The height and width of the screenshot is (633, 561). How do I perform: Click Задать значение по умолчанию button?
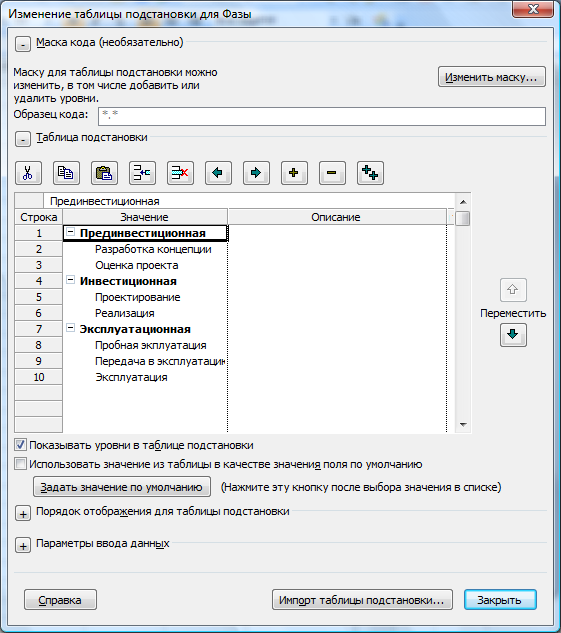click(x=121, y=487)
